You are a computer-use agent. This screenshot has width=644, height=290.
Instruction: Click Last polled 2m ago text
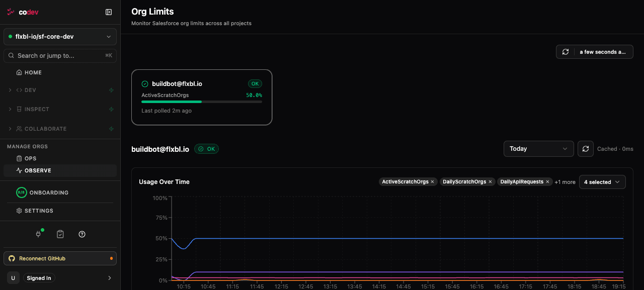167,111
